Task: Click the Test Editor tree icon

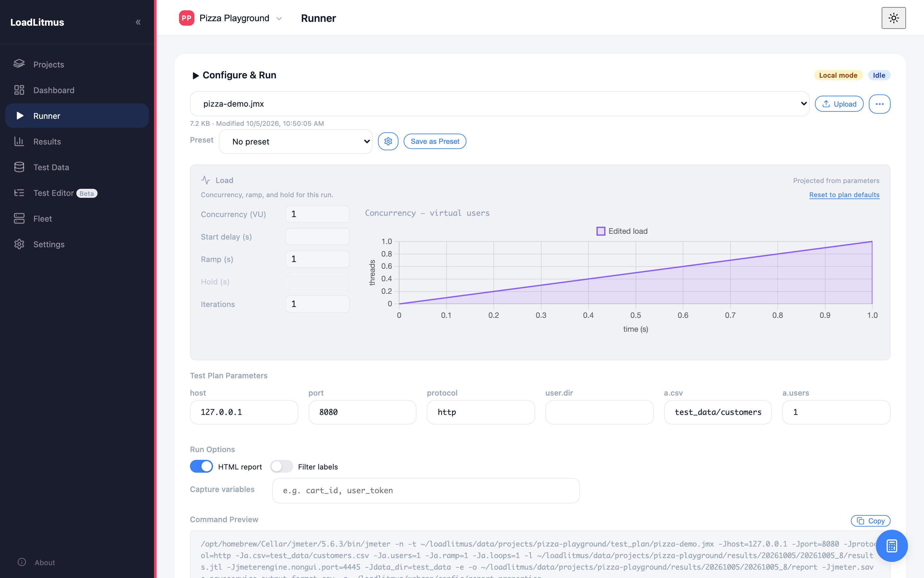Action: (19, 193)
